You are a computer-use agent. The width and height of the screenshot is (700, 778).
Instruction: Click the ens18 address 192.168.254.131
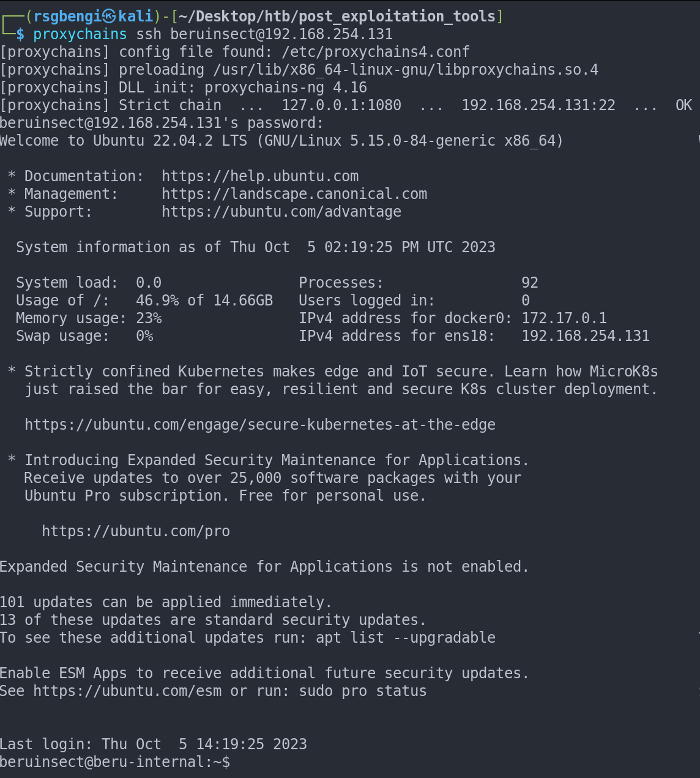pyautogui.click(x=586, y=336)
